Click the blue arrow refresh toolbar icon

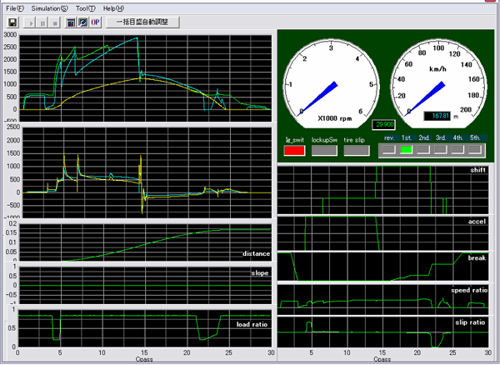(x=83, y=22)
